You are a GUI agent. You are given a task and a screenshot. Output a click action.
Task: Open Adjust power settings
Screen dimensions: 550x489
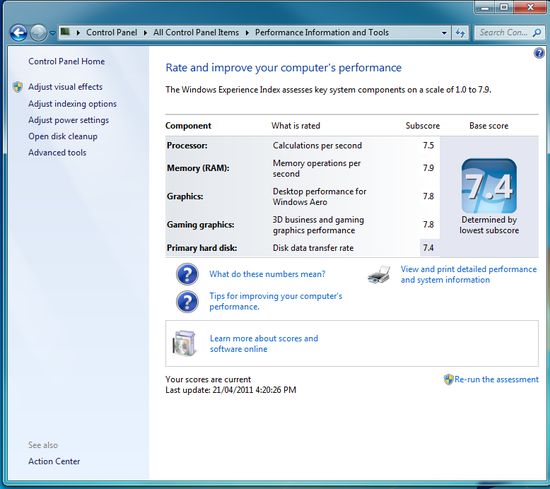[x=68, y=120]
